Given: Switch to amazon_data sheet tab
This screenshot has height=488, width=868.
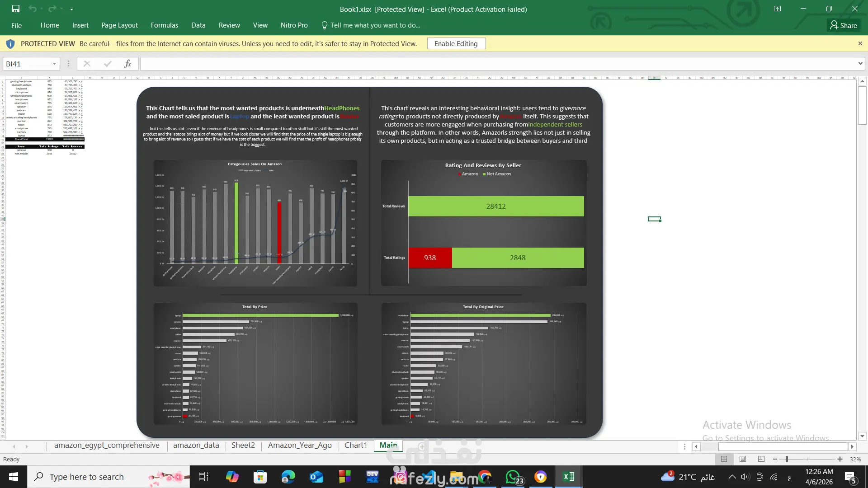Looking at the screenshot, I should [x=196, y=446].
